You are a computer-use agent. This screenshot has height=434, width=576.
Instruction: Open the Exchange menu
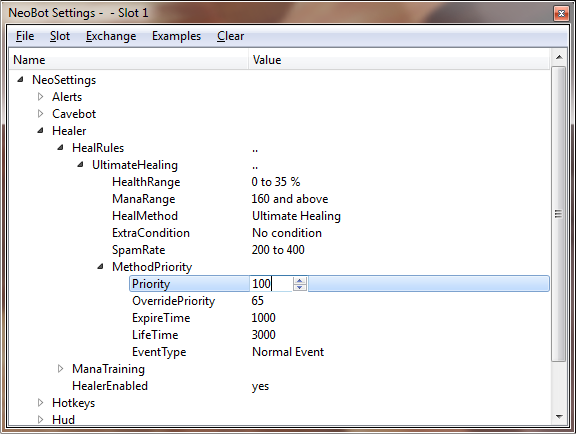[x=111, y=36]
